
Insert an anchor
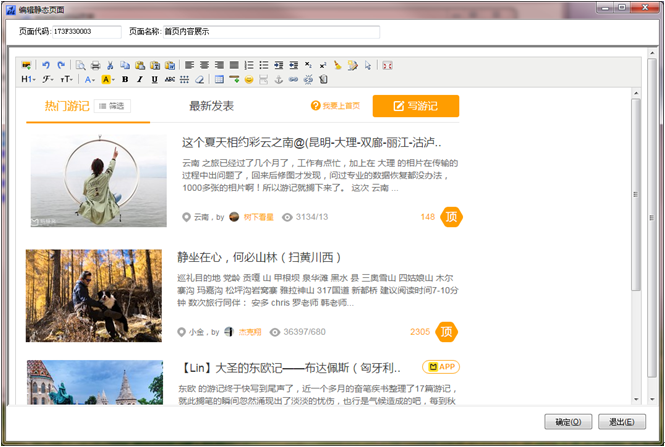point(279,79)
